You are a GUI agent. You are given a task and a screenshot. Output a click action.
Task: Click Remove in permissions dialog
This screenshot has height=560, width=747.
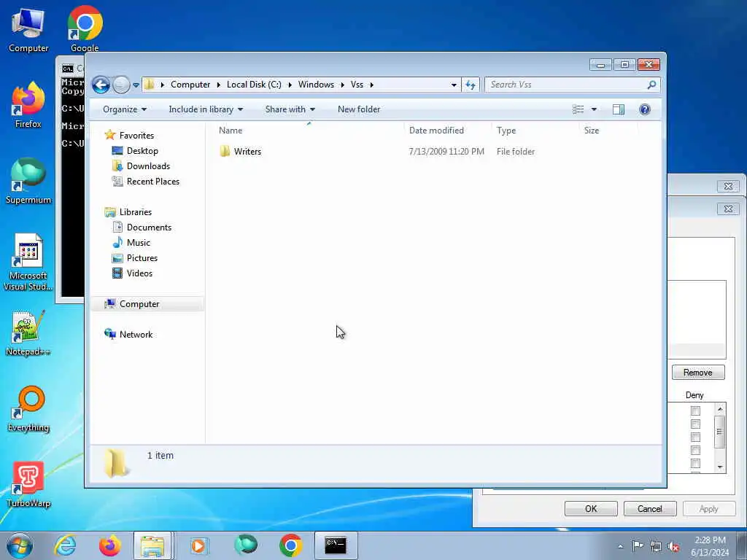click(x=698, y=373)
